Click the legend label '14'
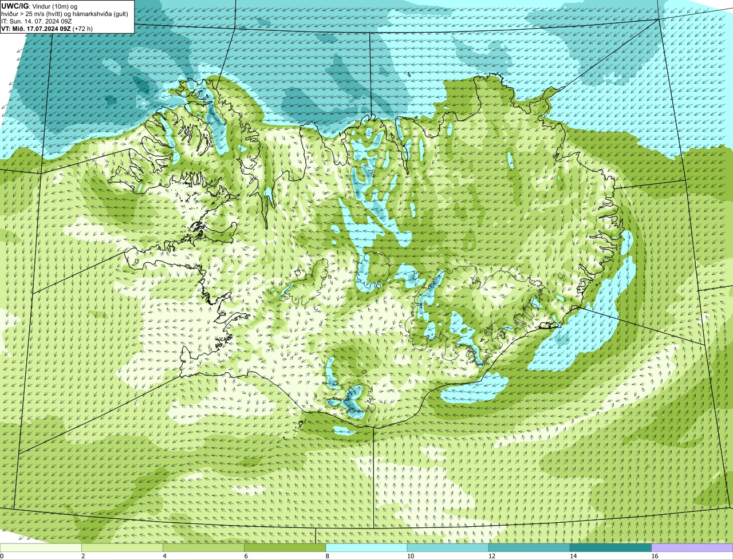Image resolution: width=733 pixels, height=560 pixels. pyautogui.click(x=573, y=556)
